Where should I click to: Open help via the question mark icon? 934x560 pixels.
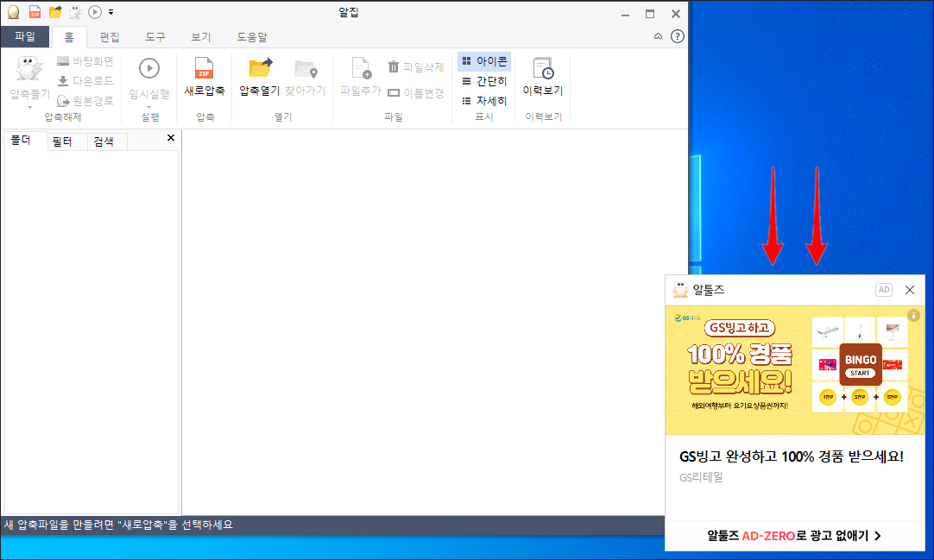click(678, 36)
